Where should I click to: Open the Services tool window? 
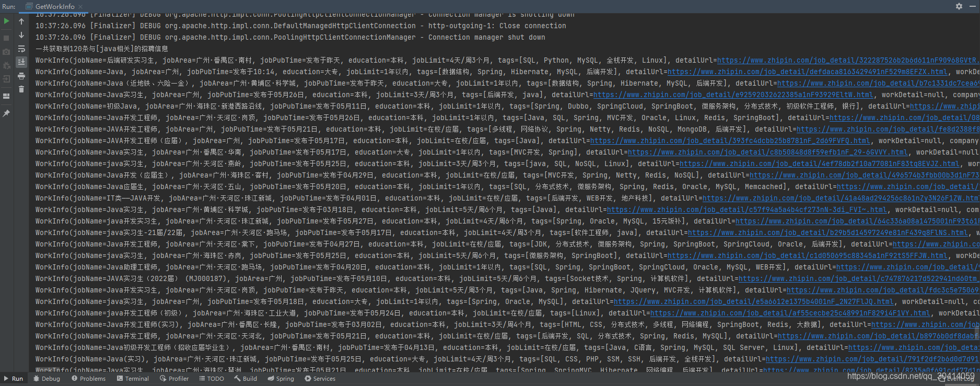coord(320,379)
